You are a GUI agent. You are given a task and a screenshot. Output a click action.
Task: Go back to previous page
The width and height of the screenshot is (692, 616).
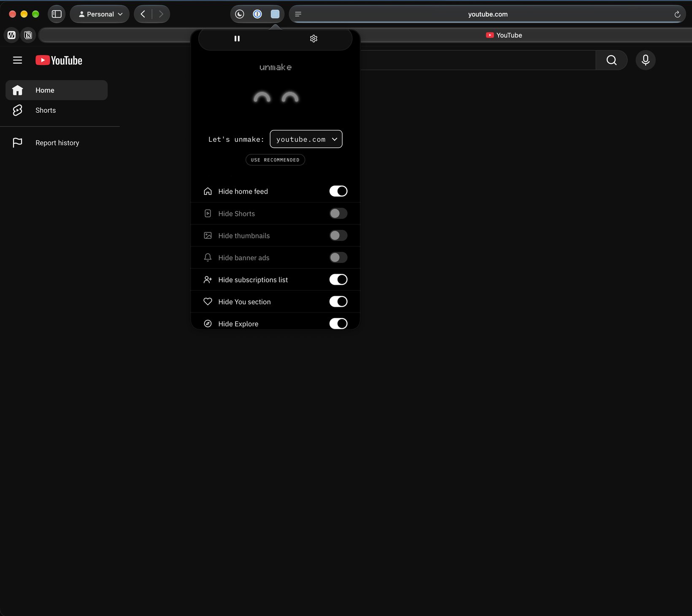point(143,14)
